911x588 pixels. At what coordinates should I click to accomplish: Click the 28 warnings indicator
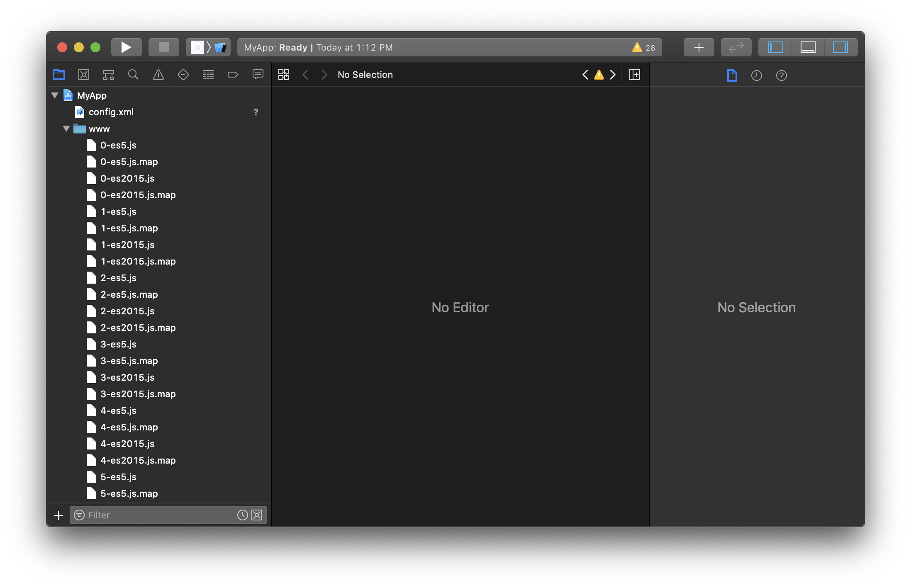[x=643, y=48]
